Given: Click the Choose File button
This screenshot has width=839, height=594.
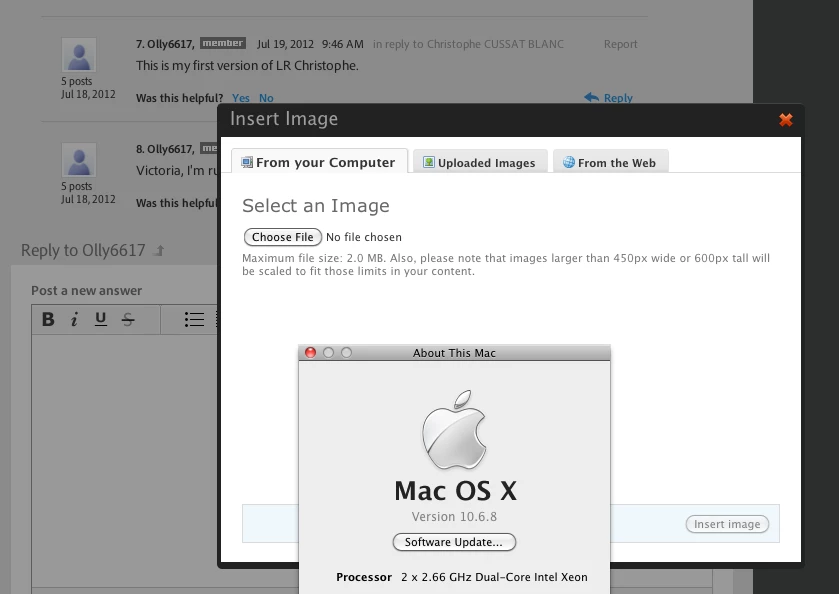Looking at the screenshot, I should coord(283,237).
